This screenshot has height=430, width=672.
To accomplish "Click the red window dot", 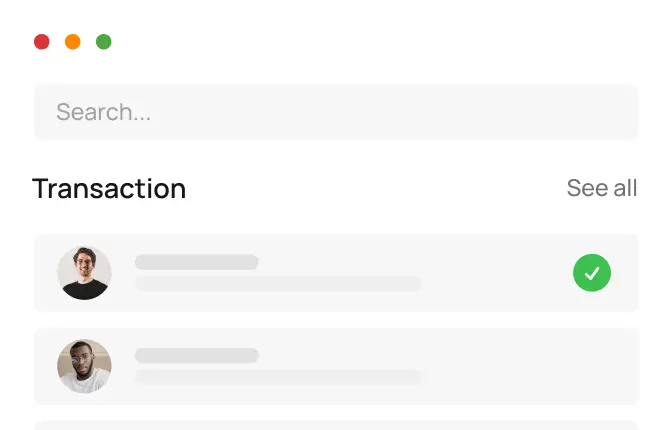I will tap(42, 42).
